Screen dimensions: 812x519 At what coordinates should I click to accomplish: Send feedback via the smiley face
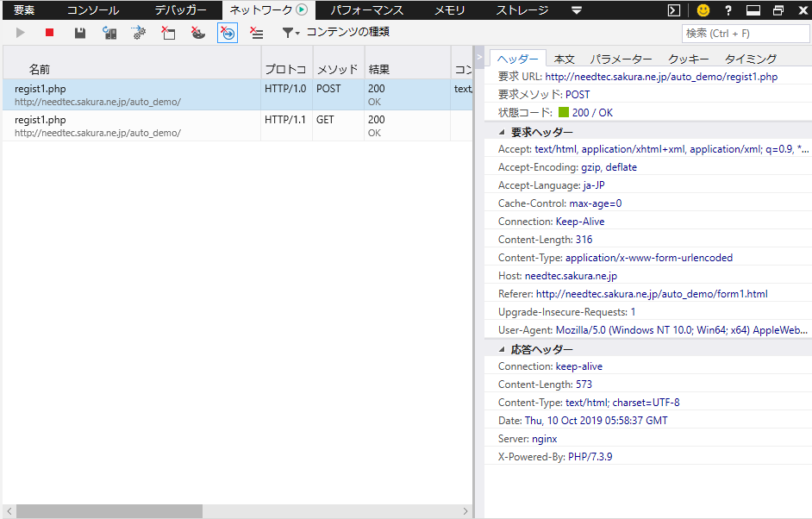click(x=703, y=10)
